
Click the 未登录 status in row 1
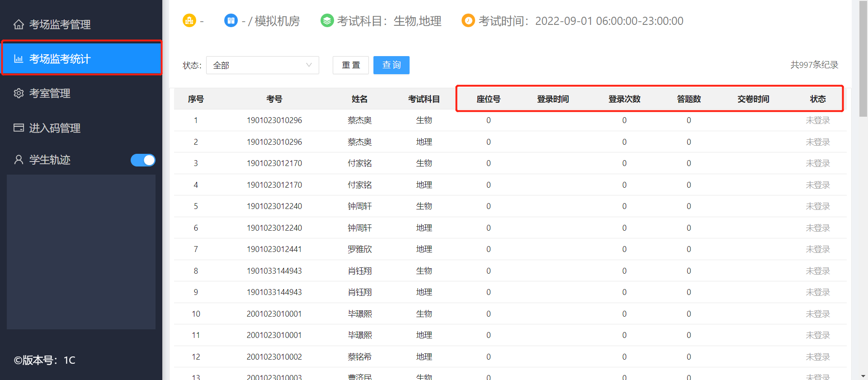click(x=817, y=120)
